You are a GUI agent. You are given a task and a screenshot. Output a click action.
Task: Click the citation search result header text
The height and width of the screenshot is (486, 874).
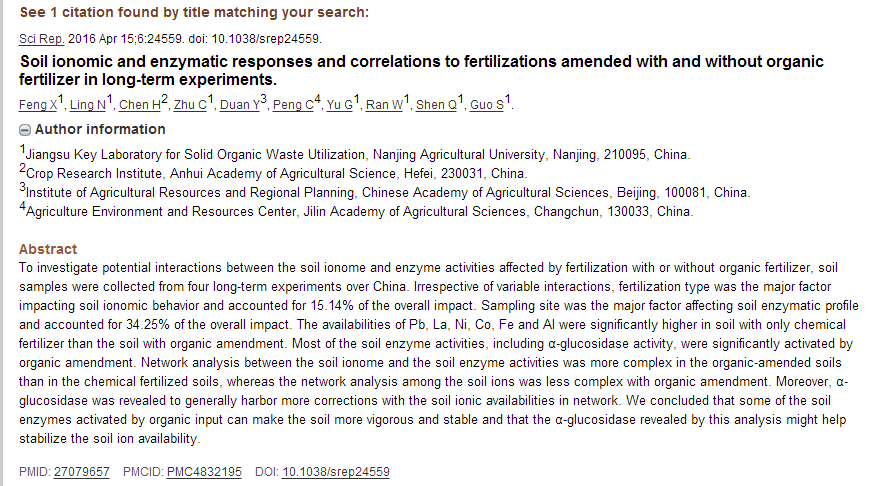(x=194, y=12)
